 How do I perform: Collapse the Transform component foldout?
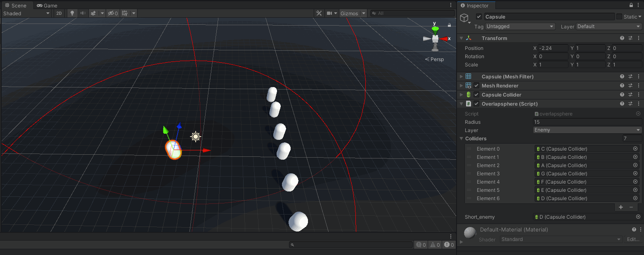(462, 38)
